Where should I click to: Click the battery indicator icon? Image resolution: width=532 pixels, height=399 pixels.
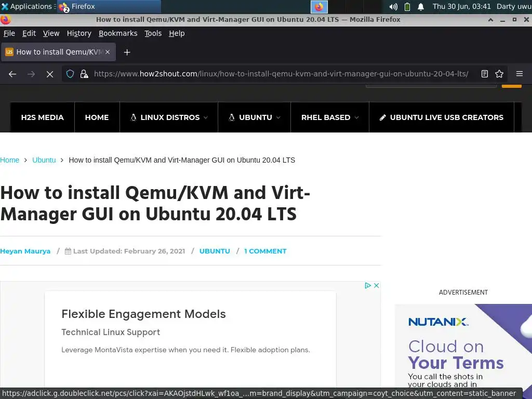pos(407,6)
